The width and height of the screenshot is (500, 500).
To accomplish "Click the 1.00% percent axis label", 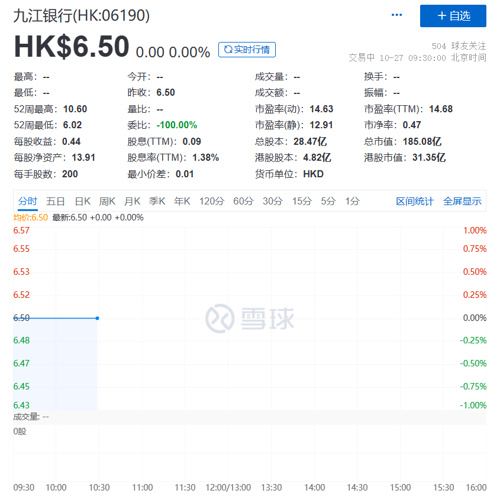I will point(475,230).
